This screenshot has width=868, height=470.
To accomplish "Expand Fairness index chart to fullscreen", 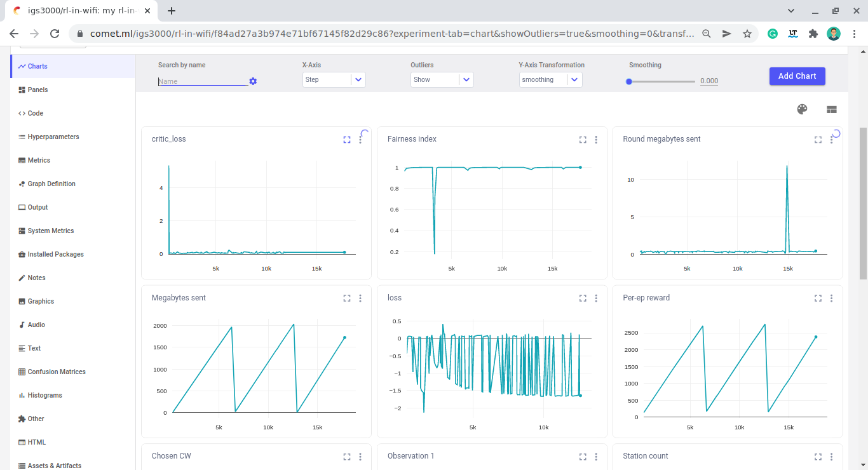I will click(583, 140).
